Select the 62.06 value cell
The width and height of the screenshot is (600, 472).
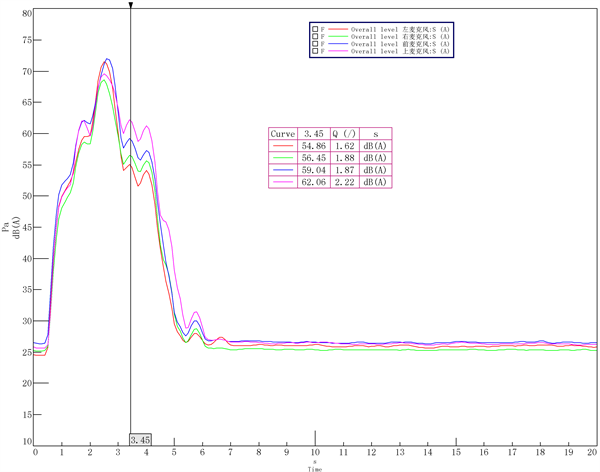(315, 182)
